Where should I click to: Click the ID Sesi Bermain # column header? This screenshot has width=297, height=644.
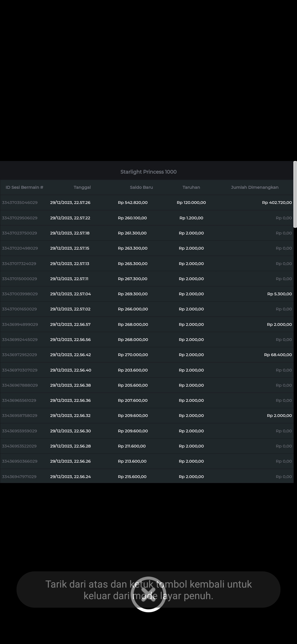tap(24, 187)
